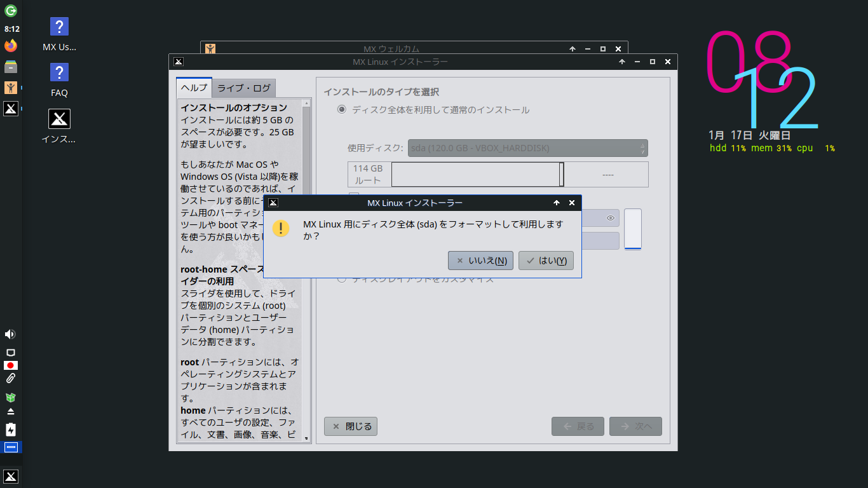This screenshot has width=868, height=488.
Task: Switch to MX Welcome taskbar icon
Action: [11, 88]
